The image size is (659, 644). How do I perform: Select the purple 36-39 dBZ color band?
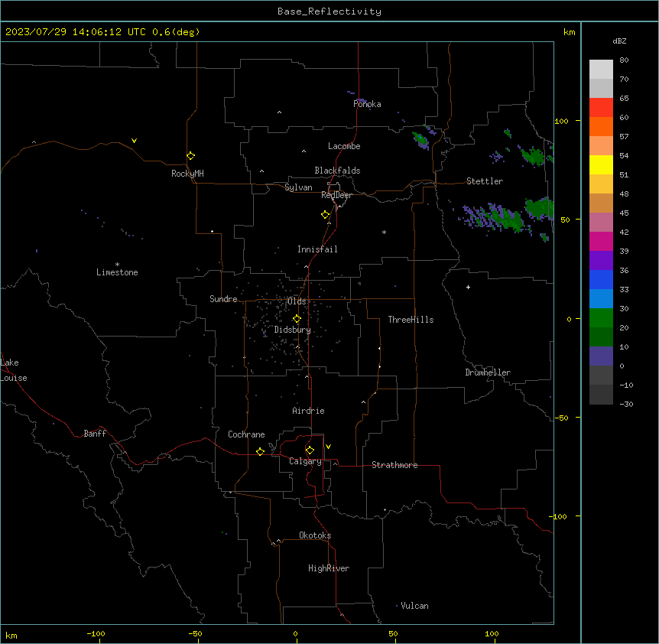(601, 261)
